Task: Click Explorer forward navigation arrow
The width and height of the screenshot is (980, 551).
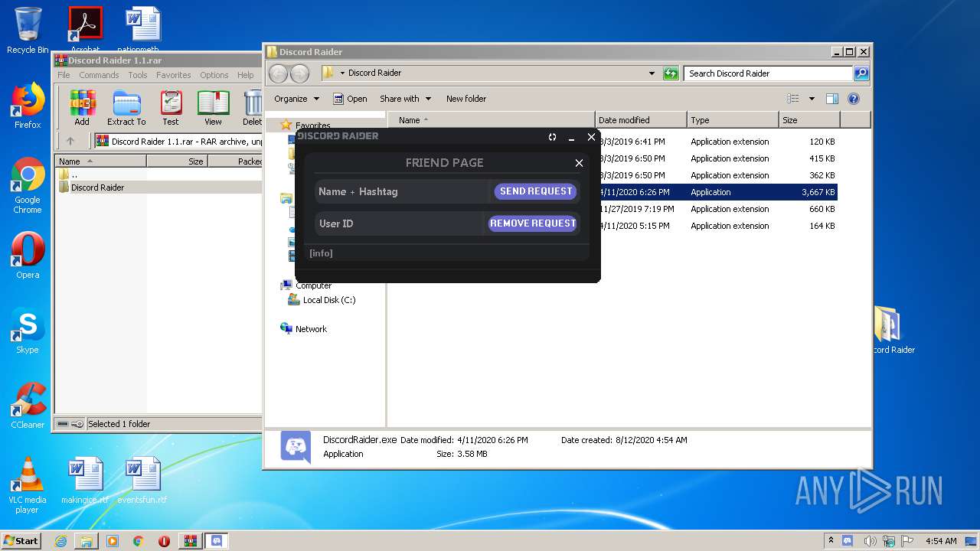Action: pyautogui.click(x=299, y=73)
